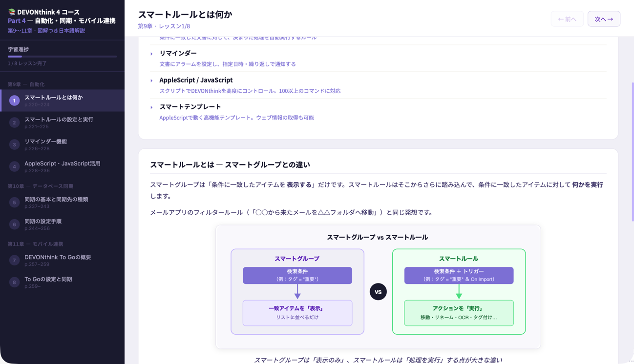Click lesson number 4 circle badge

point(14,166)
